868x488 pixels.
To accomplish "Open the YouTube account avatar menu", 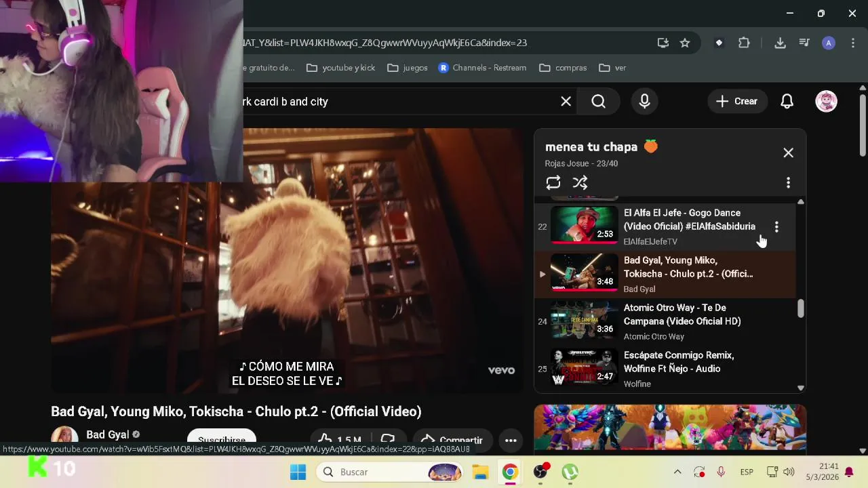I will click(826, 102).
